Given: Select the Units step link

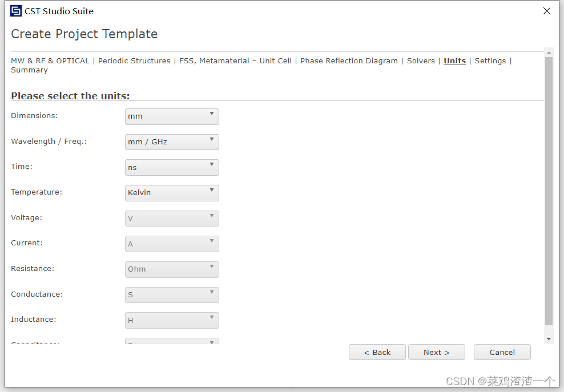Looking at the screenshot, I should pos(454,61).
